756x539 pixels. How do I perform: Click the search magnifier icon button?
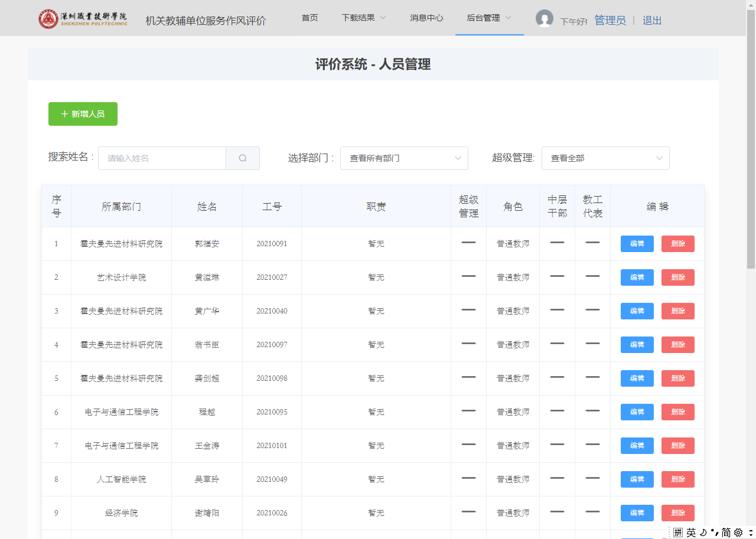(x=243, y=158)
